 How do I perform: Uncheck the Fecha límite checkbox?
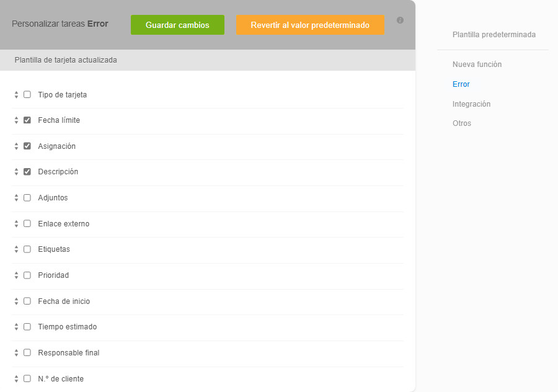tap(27, 120)
